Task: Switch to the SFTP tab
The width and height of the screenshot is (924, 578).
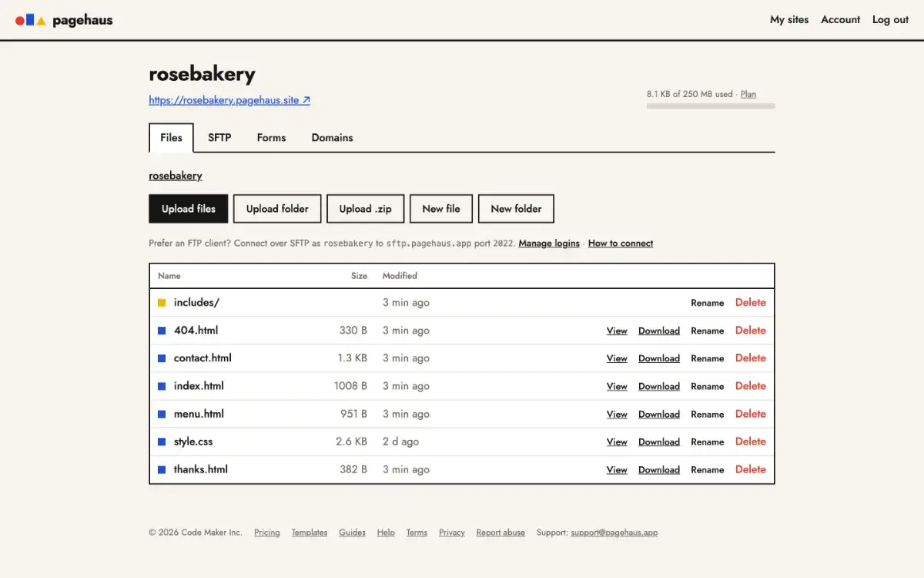Action: 219,138
